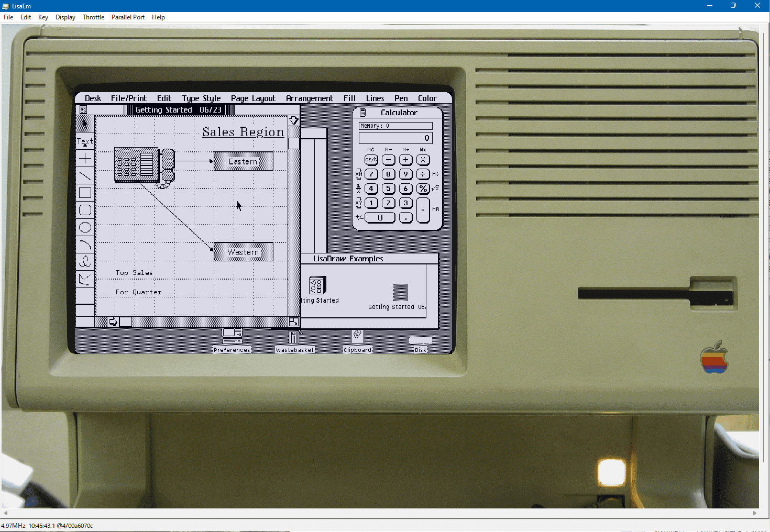Open LisaEm Throttle menu
The height and width of the screenshot is (532, 770).
coord(93,17)
